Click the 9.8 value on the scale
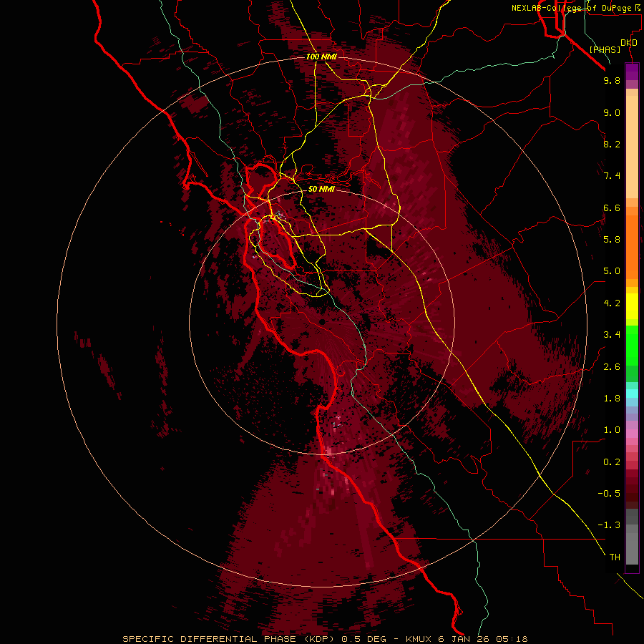 [612, 80]
